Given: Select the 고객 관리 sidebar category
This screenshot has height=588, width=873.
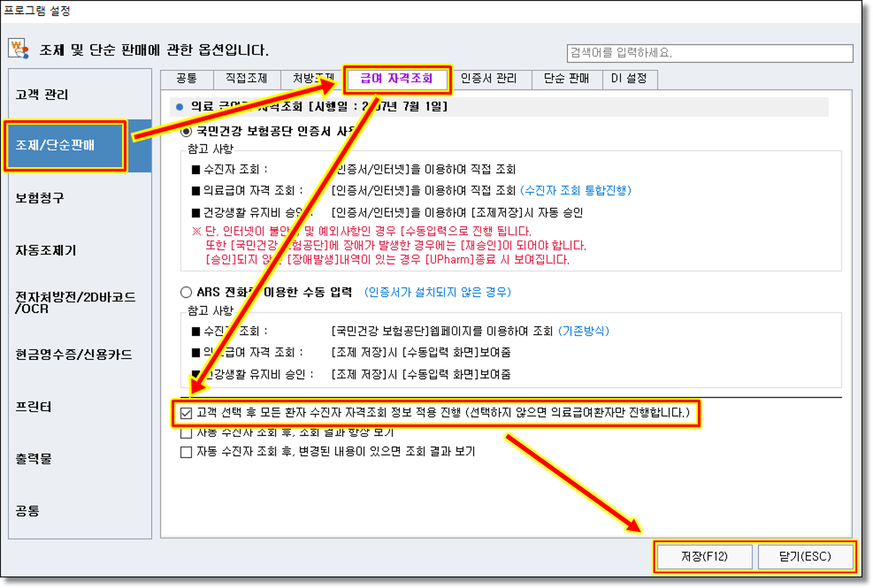Looking at the screenshot, I should [x=42, y=95].
